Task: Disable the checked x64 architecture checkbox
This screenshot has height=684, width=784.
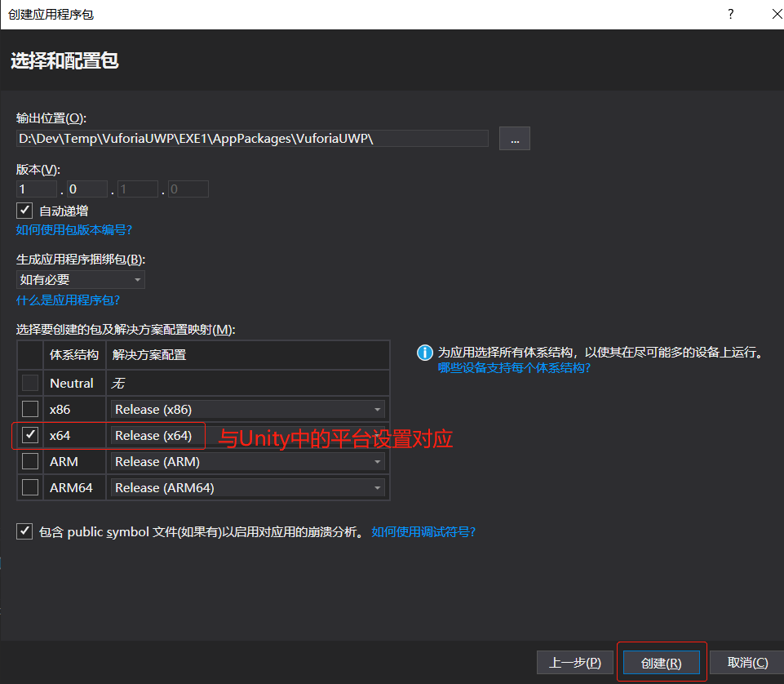Action: 29,435
